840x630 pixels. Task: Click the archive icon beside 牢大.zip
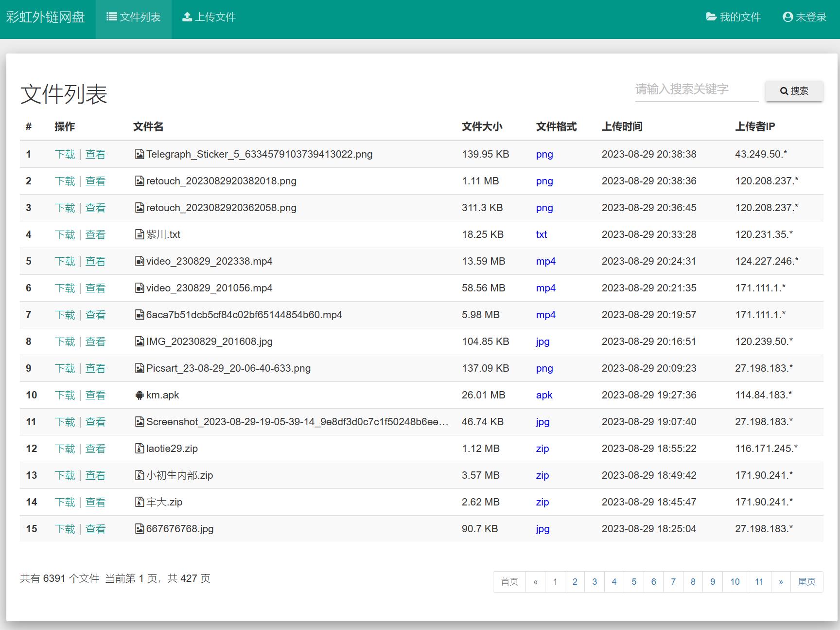(140, 502)
